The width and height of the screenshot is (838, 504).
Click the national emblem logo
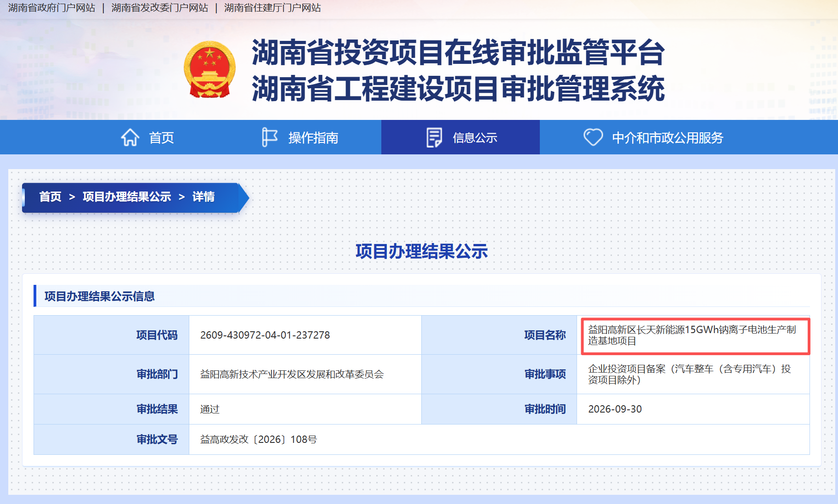[x=210, y=69]
